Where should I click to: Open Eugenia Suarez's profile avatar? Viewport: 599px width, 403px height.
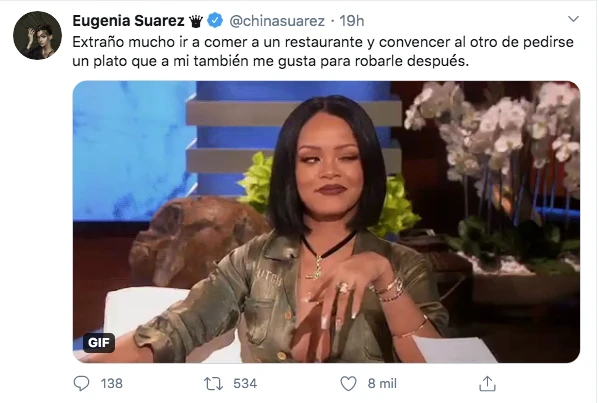point(37,35)
